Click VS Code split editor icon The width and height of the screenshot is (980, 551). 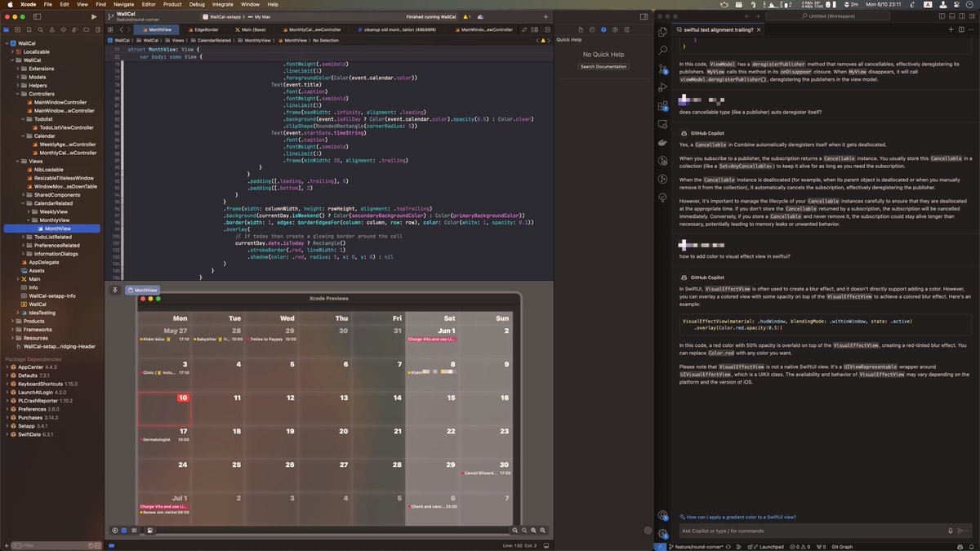pos(962,29)
